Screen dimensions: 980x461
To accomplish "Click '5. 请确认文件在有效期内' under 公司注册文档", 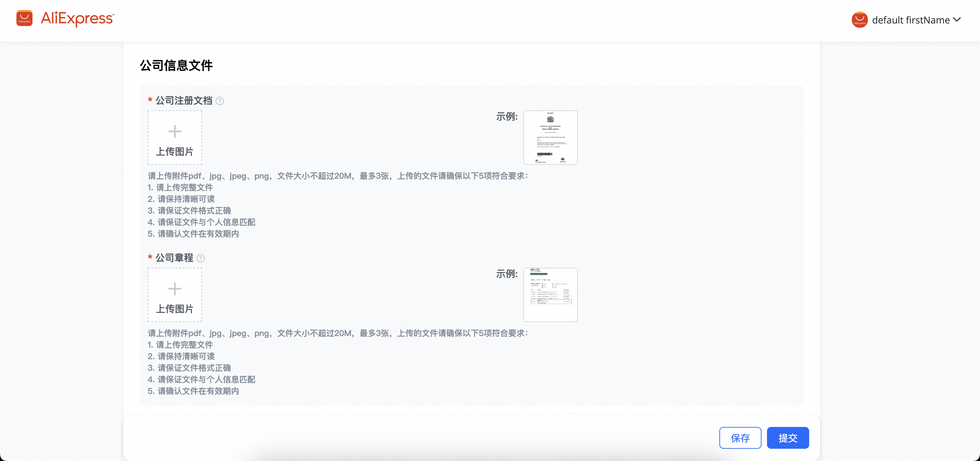I will pos(193,234).
